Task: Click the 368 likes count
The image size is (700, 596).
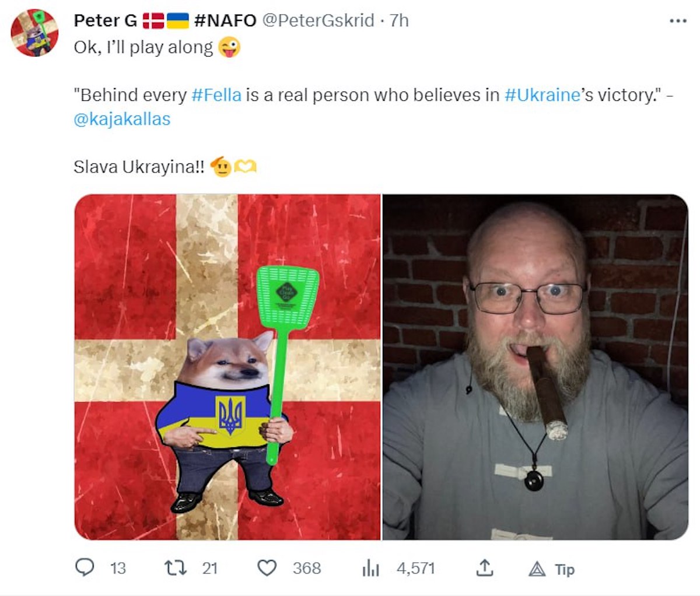Action: pos(307,568)
